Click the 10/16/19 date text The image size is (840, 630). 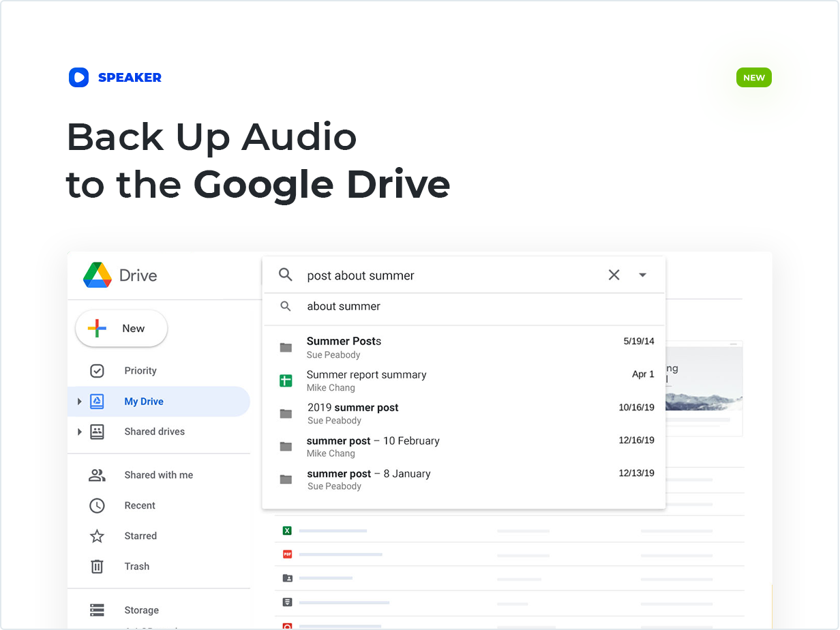tap(636, 408)
